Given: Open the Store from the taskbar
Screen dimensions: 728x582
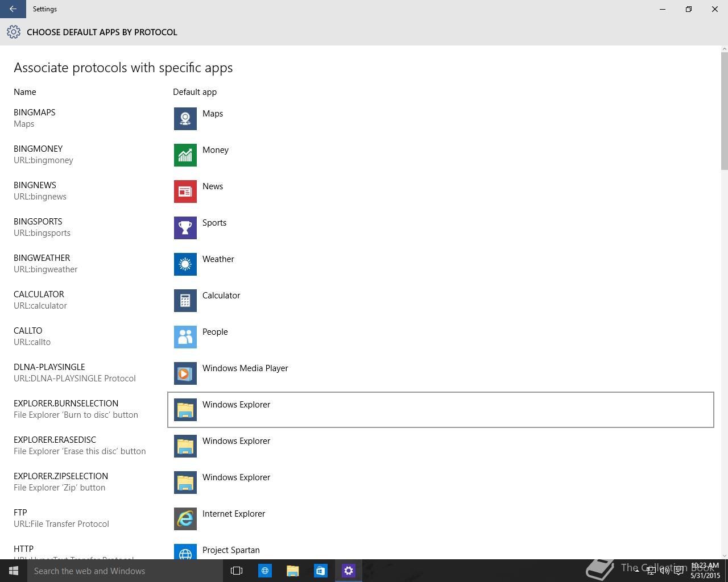Looking at the screenshot, I should click(x=321, y=571).
